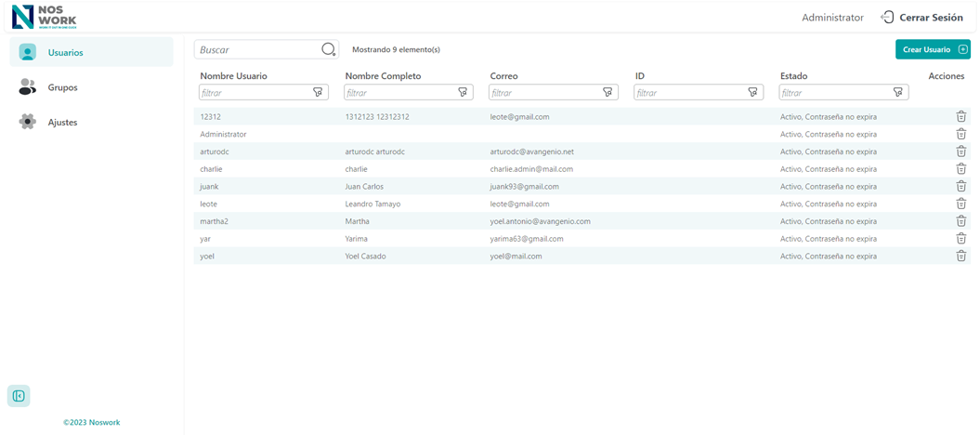Click the Administrator account label

click(832, 18)
